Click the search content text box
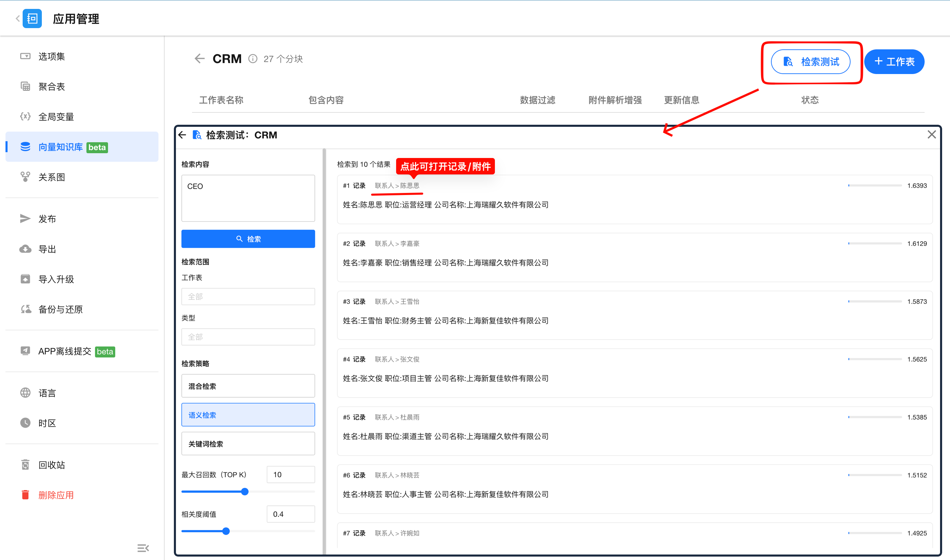Image resolution: width=950 pixels, height=560 pixels. pos(248,198)
